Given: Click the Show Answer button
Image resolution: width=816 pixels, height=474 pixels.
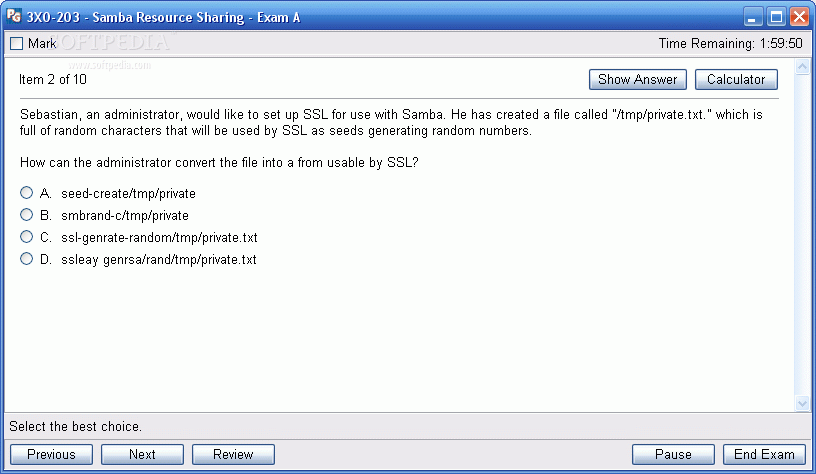Looking at the screenshot, I should [638, 80].
